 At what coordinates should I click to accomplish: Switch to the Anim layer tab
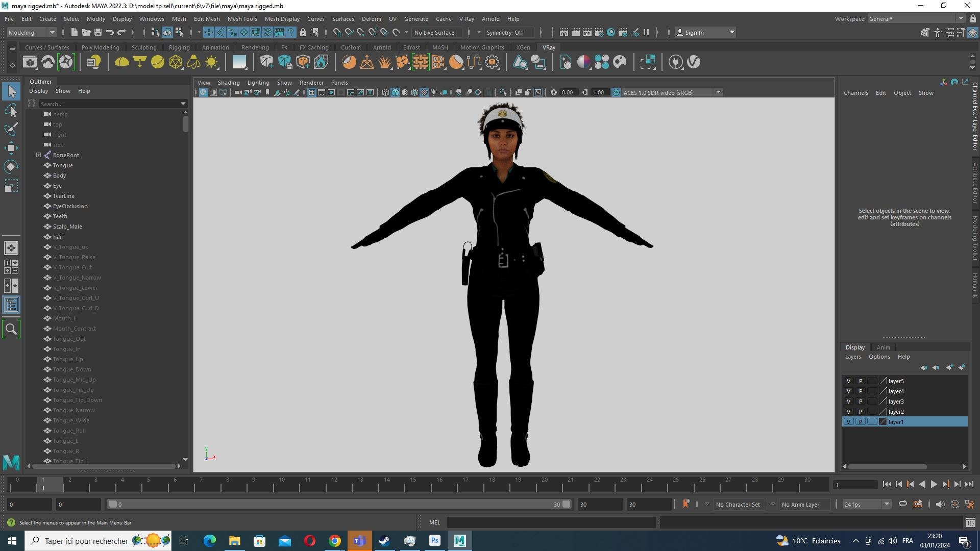[x=883, y=347]
